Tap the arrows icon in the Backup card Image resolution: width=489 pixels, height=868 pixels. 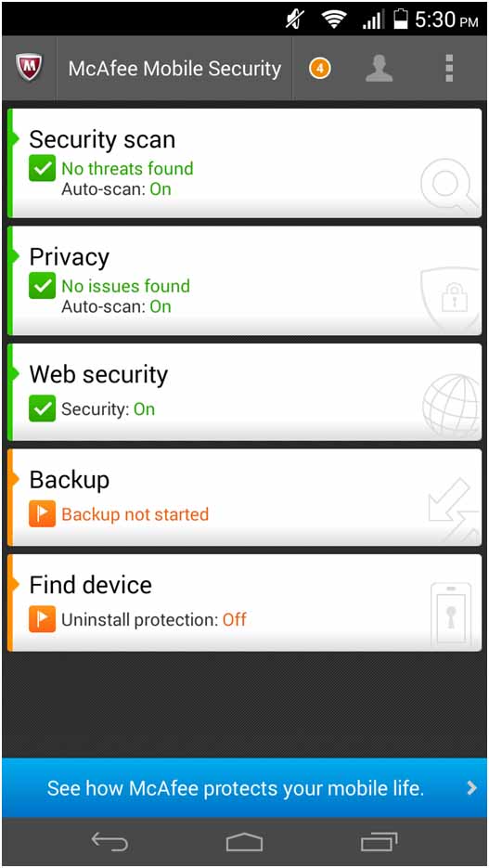tap(454, 511)
